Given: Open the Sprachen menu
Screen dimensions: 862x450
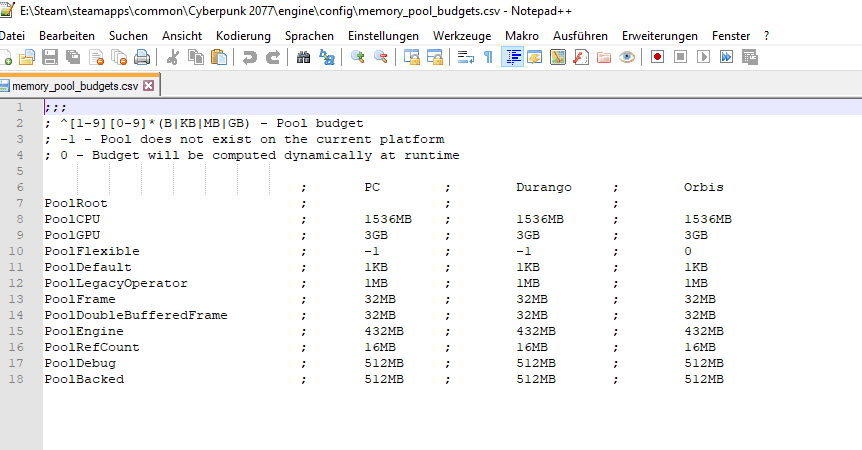Looking at the screenshot, I should pos(309,36).
